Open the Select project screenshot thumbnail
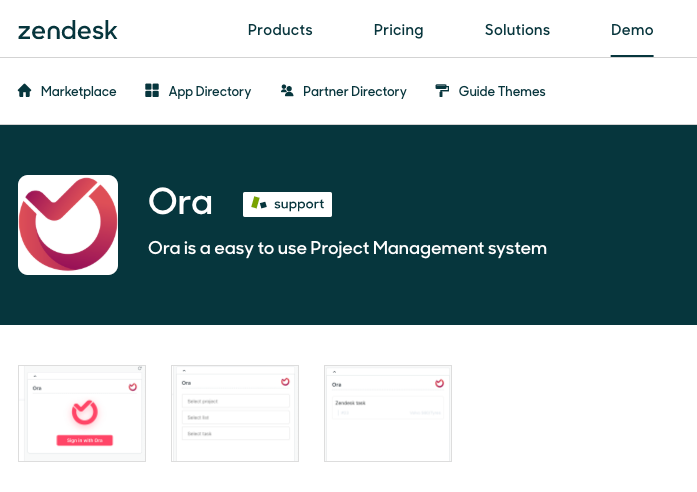The height and width of the screenshot is (492, 697). 235,413
